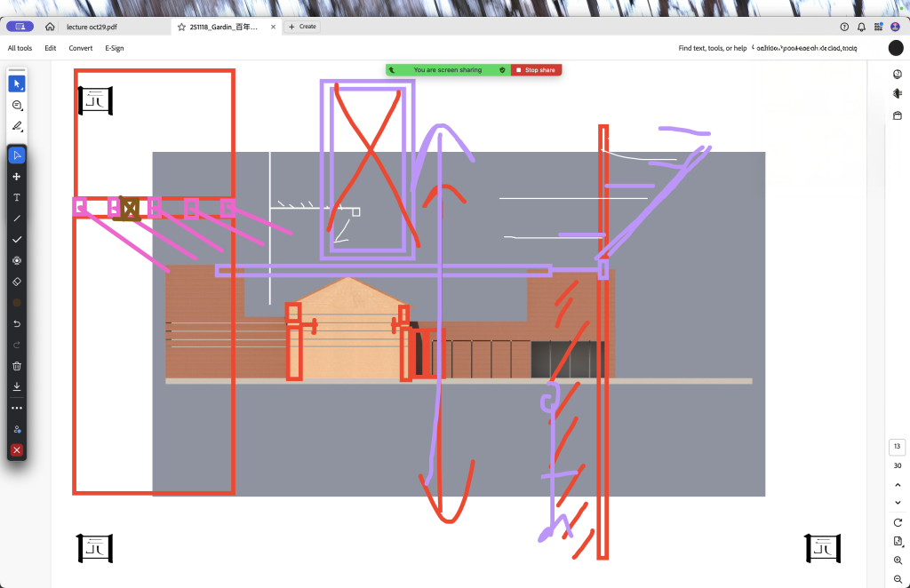Click the zoom in magnifier
This screenshot has height=588, width=910.
[898, 560]
